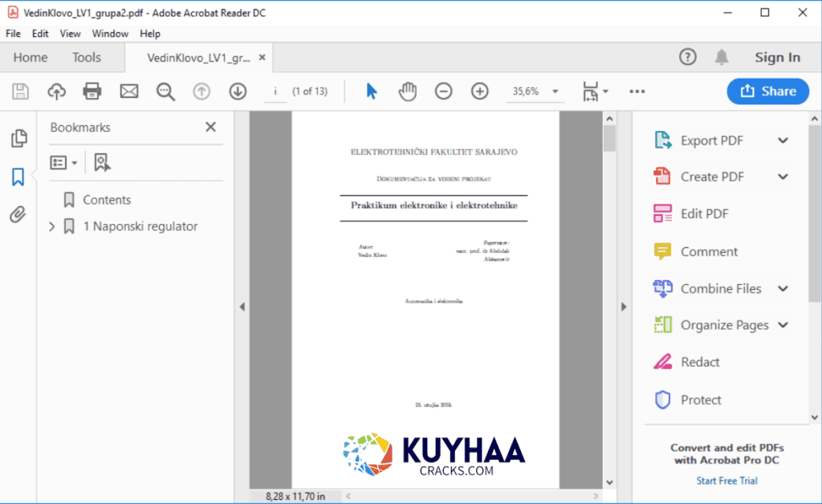
Task: Expand the Export PDF options chevron
Action: [x=783, y=139]
